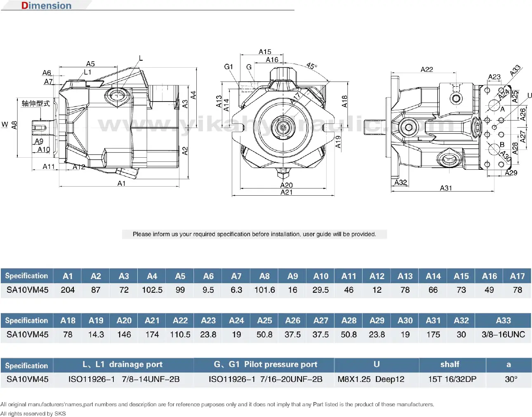This screenshot has width=532, height=417.
Task: Click SA10VM45 in the first table
Action: click(x=27, y=290)
